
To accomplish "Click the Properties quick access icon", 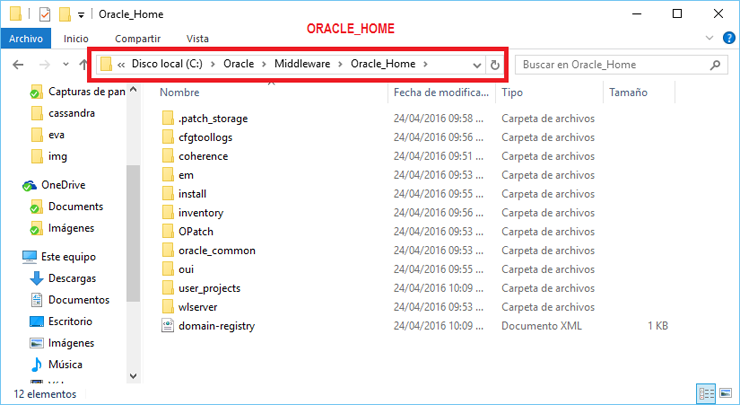I will tap(44, 14).
